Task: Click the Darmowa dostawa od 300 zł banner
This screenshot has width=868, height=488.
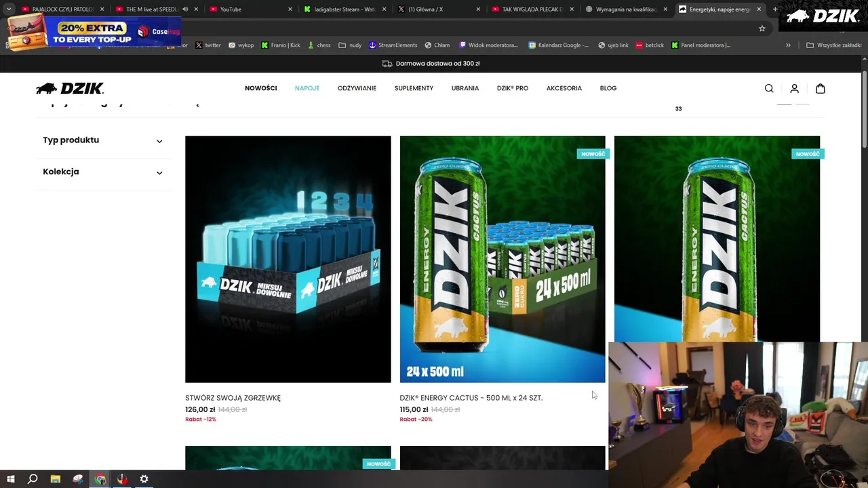Action: click(431, 64)
